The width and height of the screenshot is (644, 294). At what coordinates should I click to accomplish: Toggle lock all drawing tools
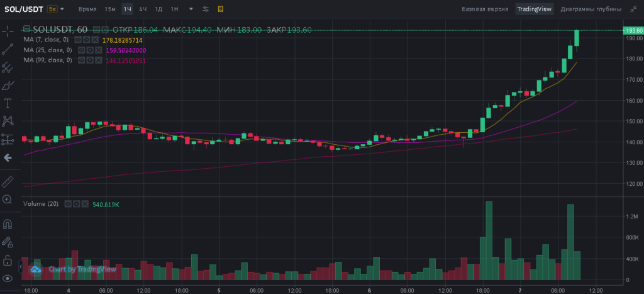[8, 260]
